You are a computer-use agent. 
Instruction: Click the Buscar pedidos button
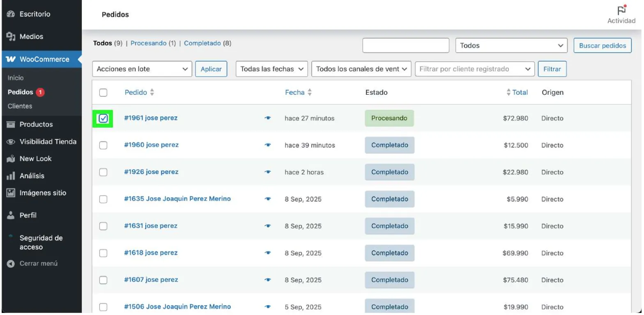(602, 46)
